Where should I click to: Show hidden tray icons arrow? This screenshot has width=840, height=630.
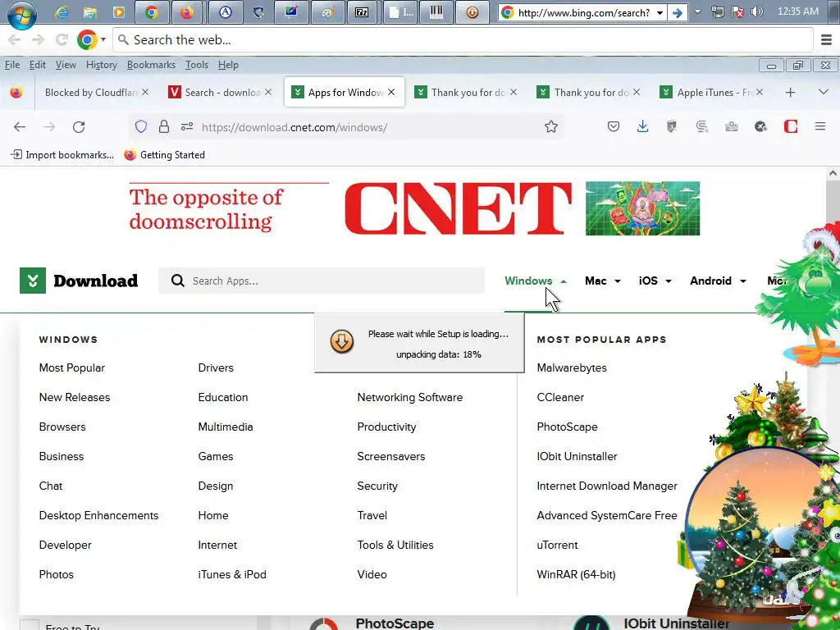tap(697, 11)
